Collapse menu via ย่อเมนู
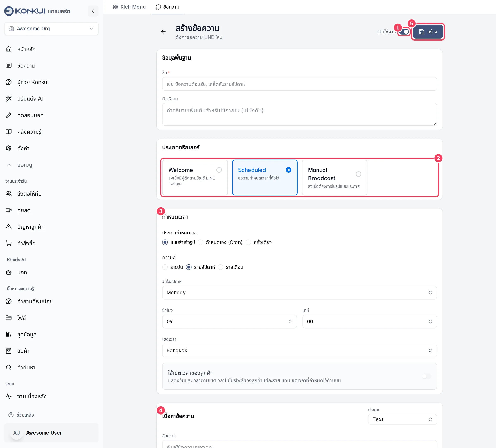The height and width of the screenshot is (448, 496). [51, 165]
